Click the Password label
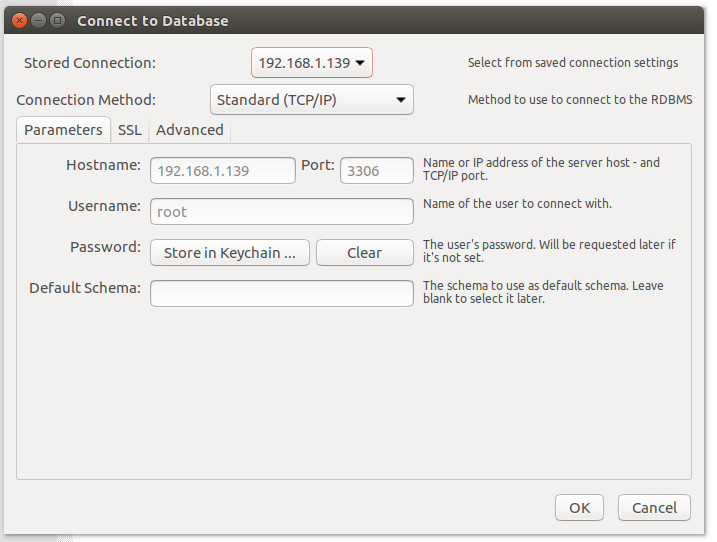Viewport: 717px width, 542px height. pyautogui.click(x=105, y=247)
